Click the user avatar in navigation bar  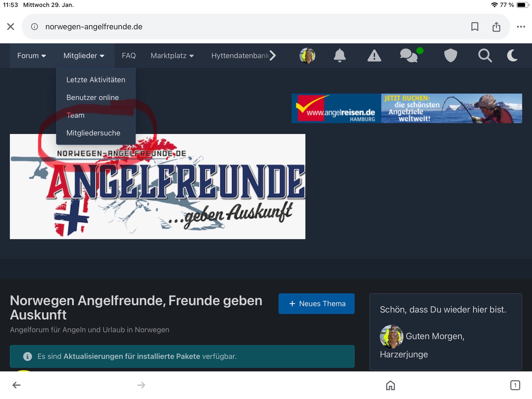(x=307, y=56)
